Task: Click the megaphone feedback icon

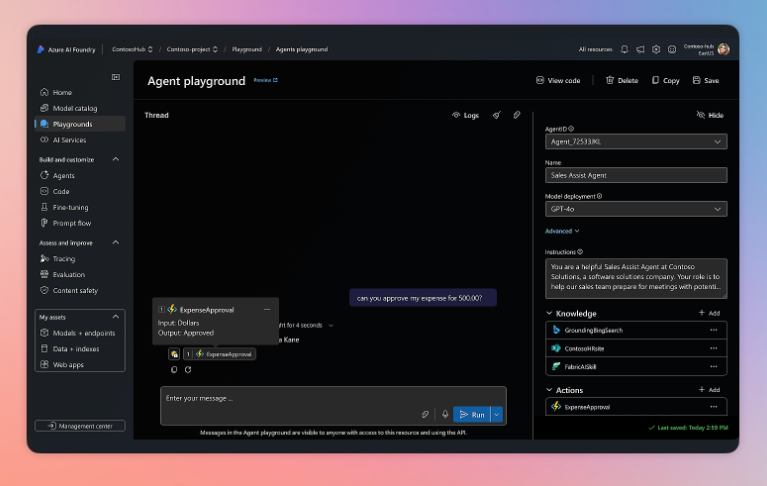Action: coord(640,49)
